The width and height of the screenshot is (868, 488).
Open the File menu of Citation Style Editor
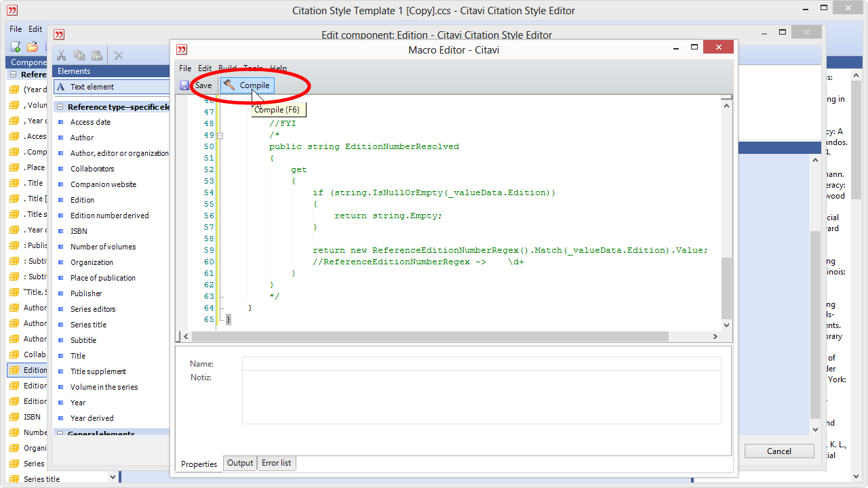16,29
